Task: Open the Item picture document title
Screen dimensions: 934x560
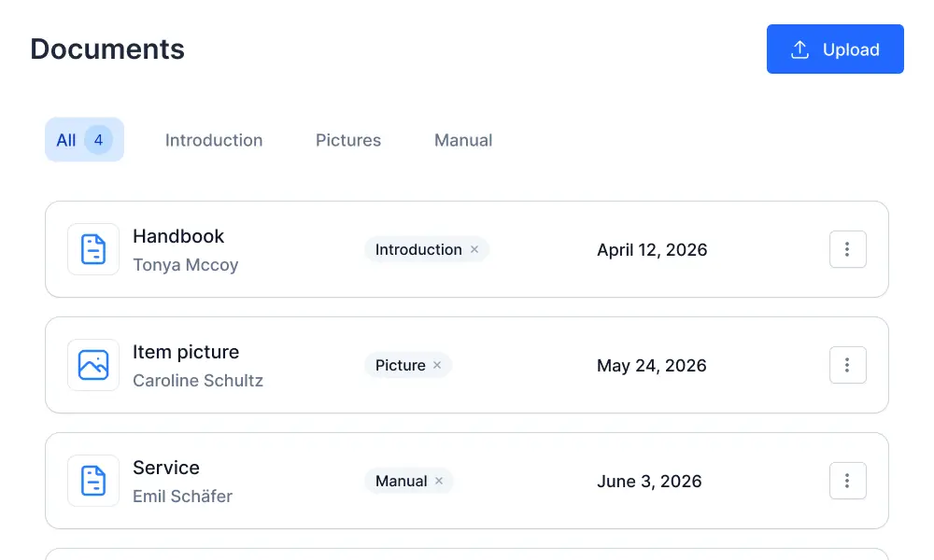Action: click(186, 352)
